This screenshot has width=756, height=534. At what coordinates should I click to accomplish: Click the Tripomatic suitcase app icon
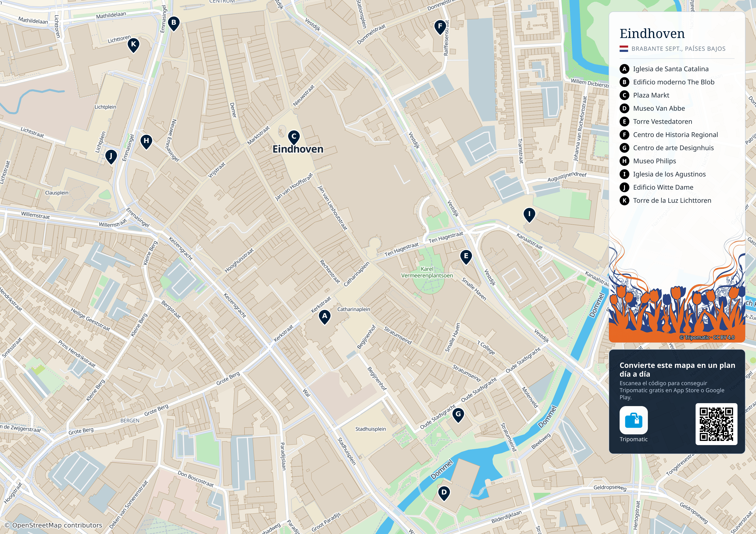click(x=633, y=420)
